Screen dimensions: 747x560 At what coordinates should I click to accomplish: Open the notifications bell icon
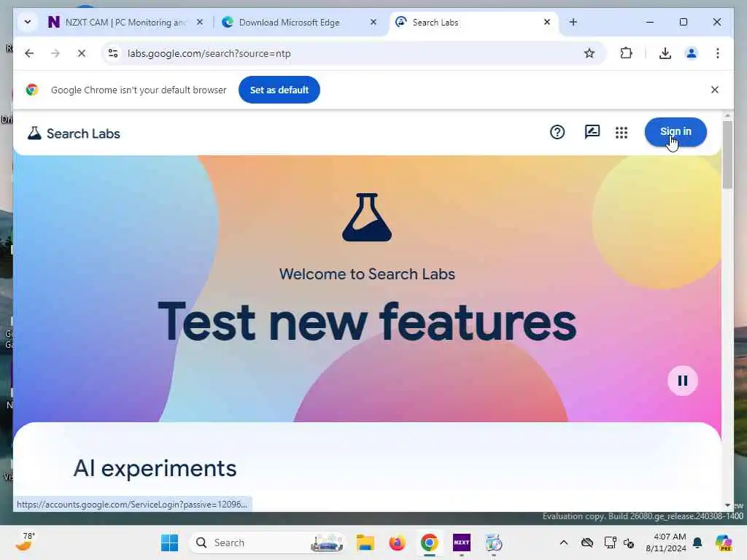[x=697, y=542]
